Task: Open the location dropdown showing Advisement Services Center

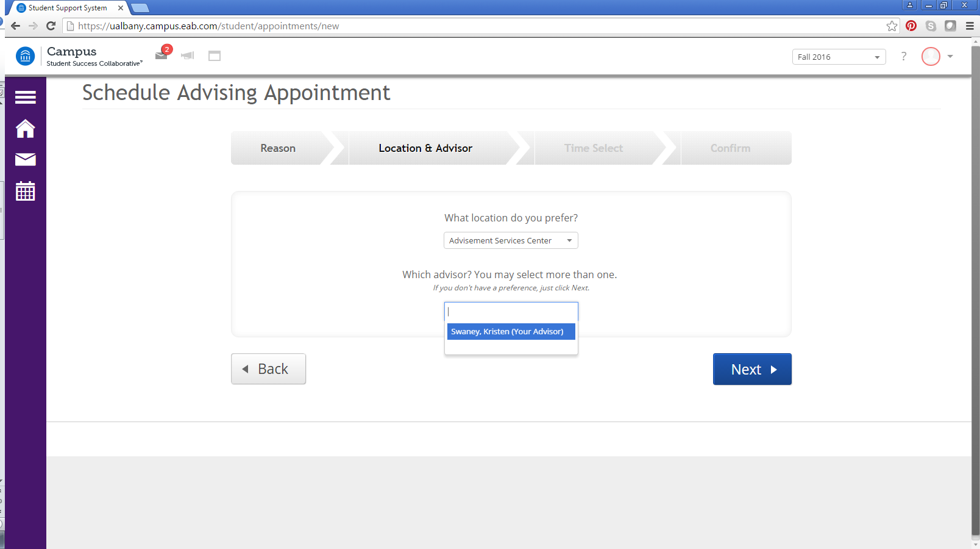Action: (x=511, y=240)
